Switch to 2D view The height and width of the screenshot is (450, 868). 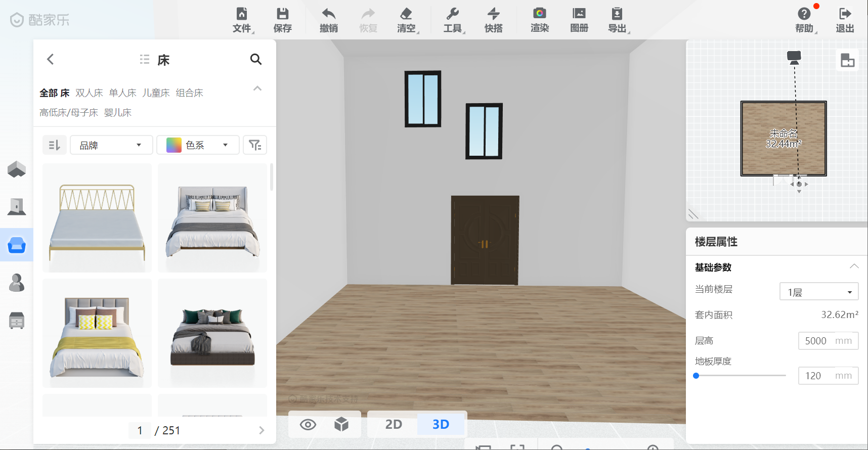point(394,424)
